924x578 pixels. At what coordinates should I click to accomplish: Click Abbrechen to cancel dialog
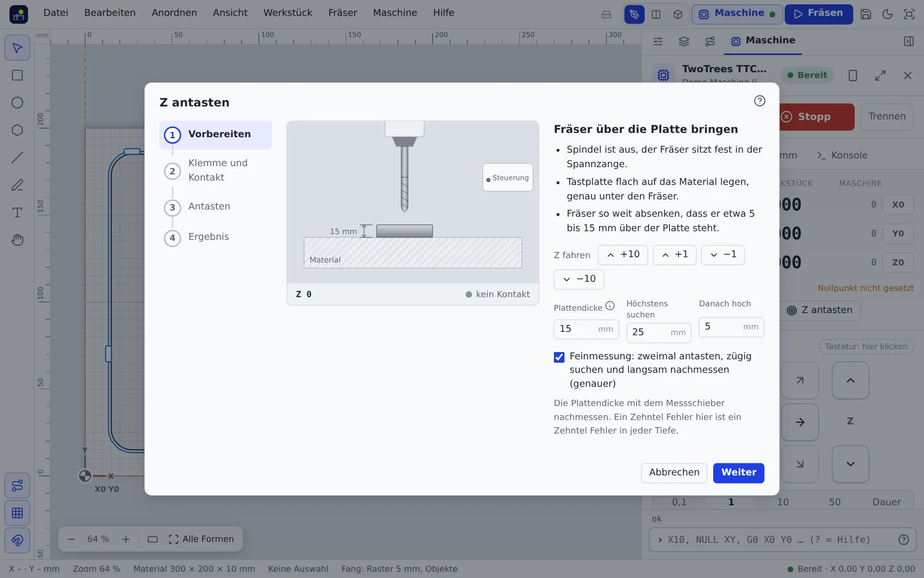click(x=674, y=473)
